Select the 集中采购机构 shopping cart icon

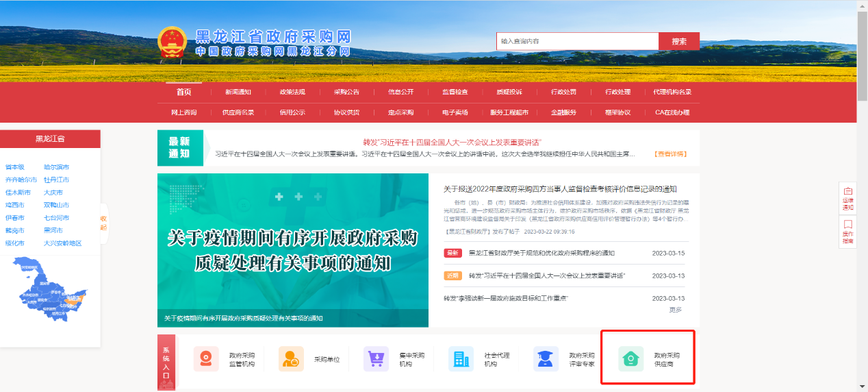376,359
